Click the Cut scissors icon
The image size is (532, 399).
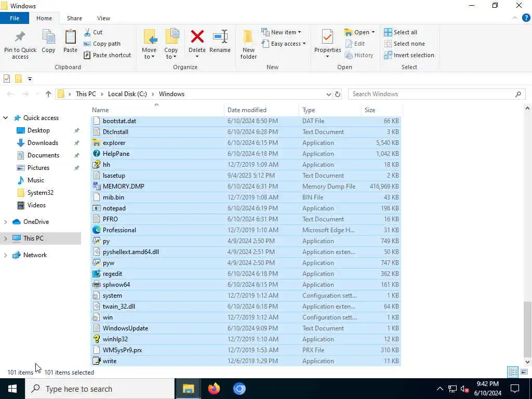[87, 32]
